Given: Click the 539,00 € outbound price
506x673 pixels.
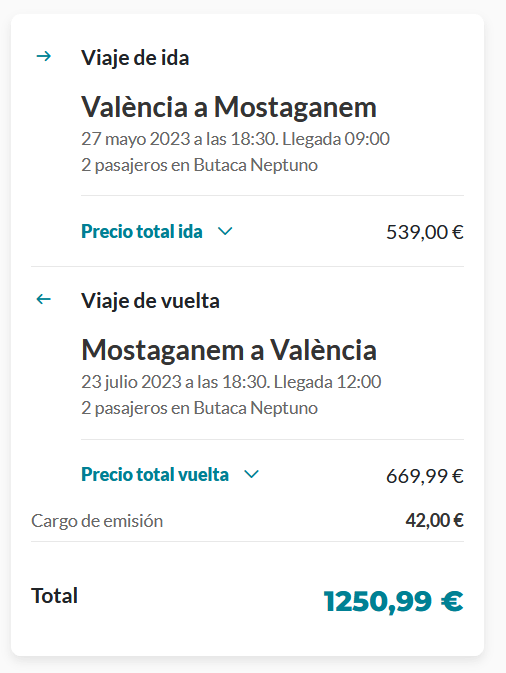Looking at the screenshot, I should coord(425,232).
